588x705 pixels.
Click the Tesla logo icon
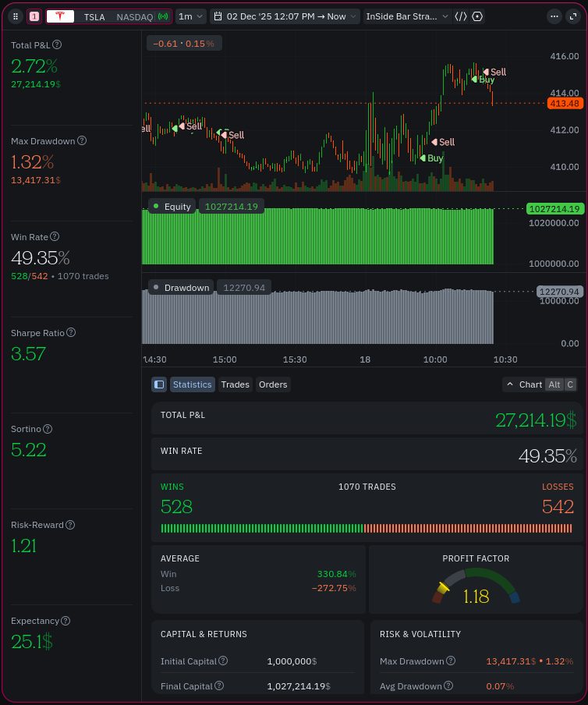[60, 16]
